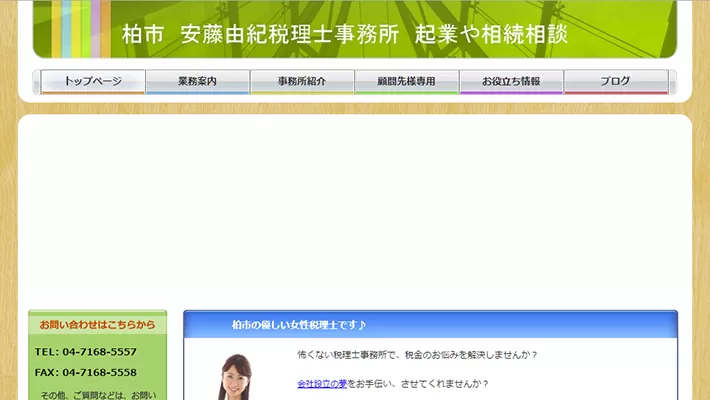710x400 pixels.
Task: Click the お役立ち情報 navigation item
Action: [x=510, y=81]
